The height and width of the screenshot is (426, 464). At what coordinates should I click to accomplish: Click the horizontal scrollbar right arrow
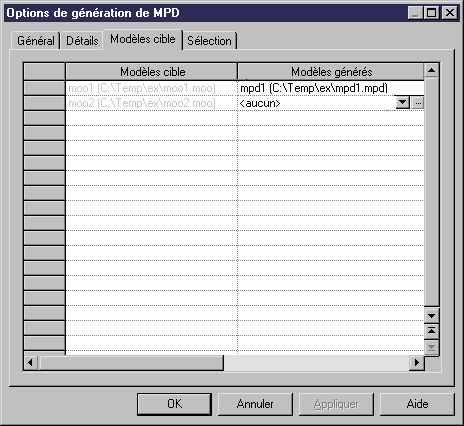click(x=417, y=363)
